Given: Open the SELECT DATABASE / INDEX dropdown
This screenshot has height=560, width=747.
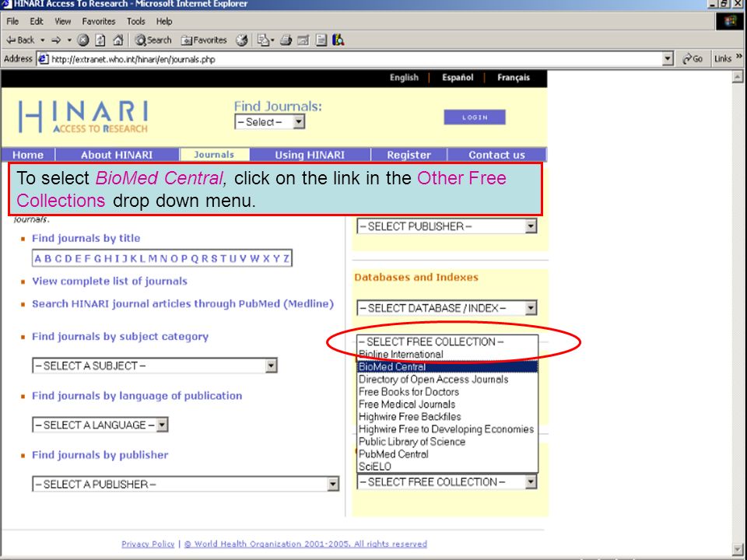Looking at the screenshot, I should click(x=447, y=308).
